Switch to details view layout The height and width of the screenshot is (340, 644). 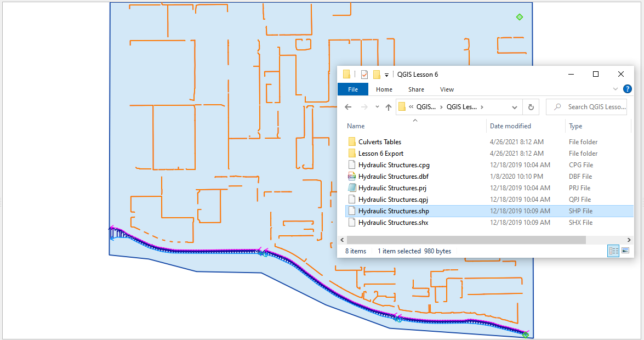coord(614,251)
